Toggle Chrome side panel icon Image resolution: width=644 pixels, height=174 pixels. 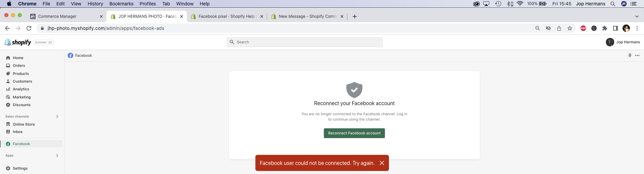coord(615,28)
